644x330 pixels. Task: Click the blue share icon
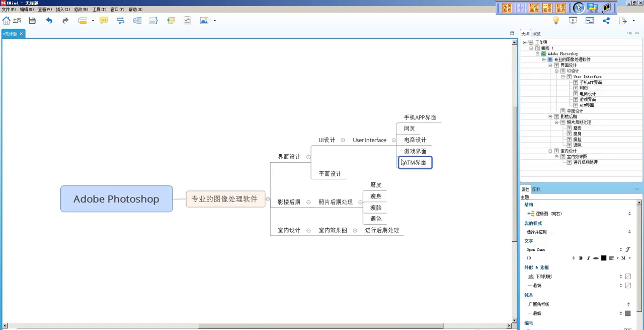(606, 21)
